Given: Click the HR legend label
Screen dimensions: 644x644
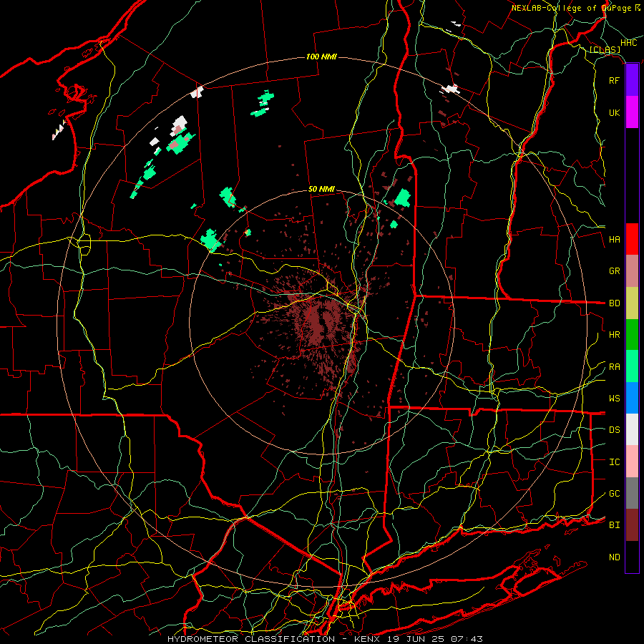Looking at the screenshot, I should [x=615, y=335].
